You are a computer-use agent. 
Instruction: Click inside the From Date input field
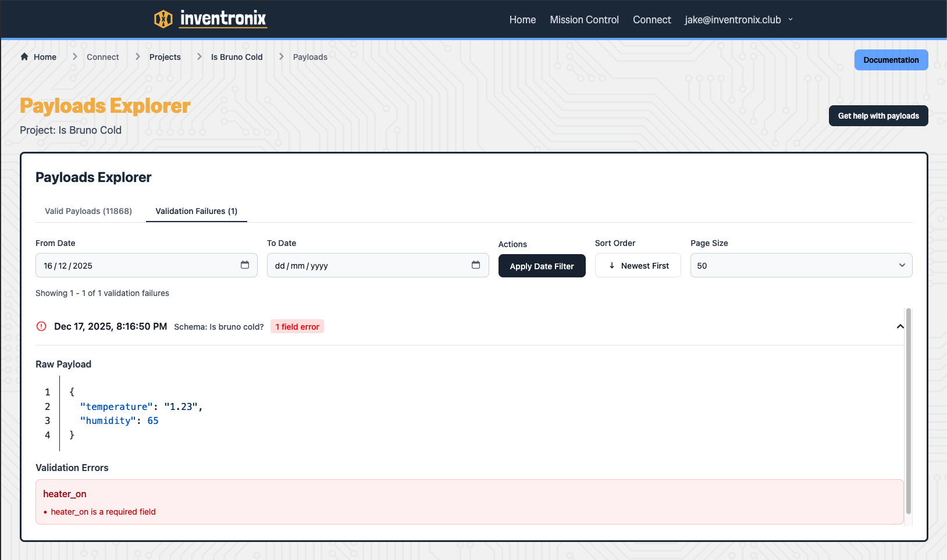(x=134, y=265)
